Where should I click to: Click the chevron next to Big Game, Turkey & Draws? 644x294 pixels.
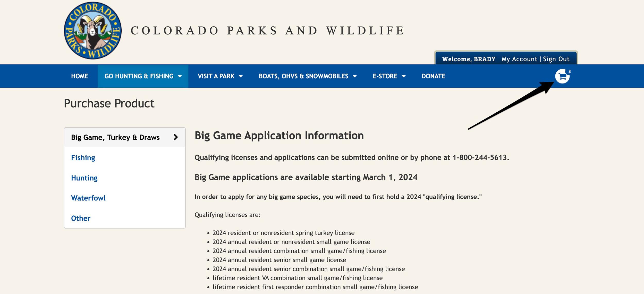(x=176, y=137)
